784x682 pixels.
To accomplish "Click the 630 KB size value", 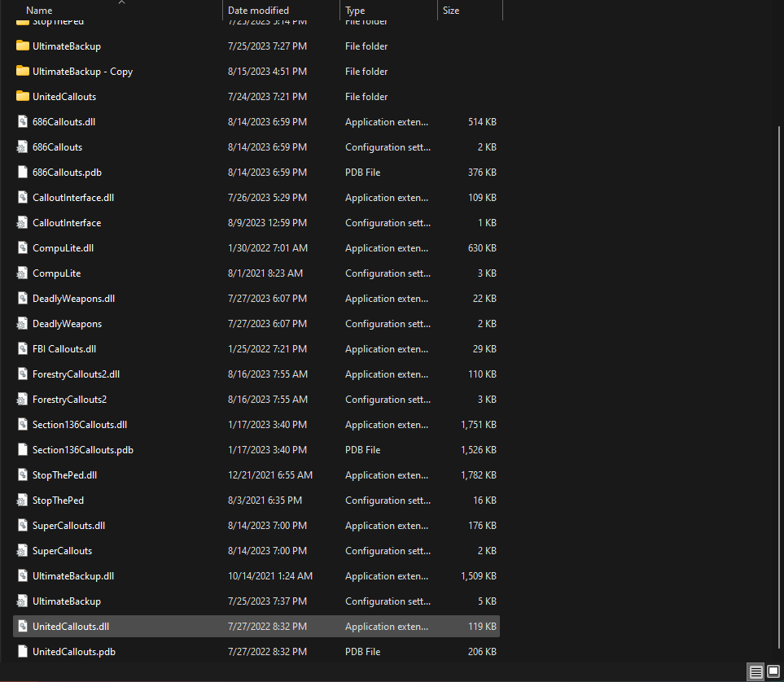I will tap(482, 248).
